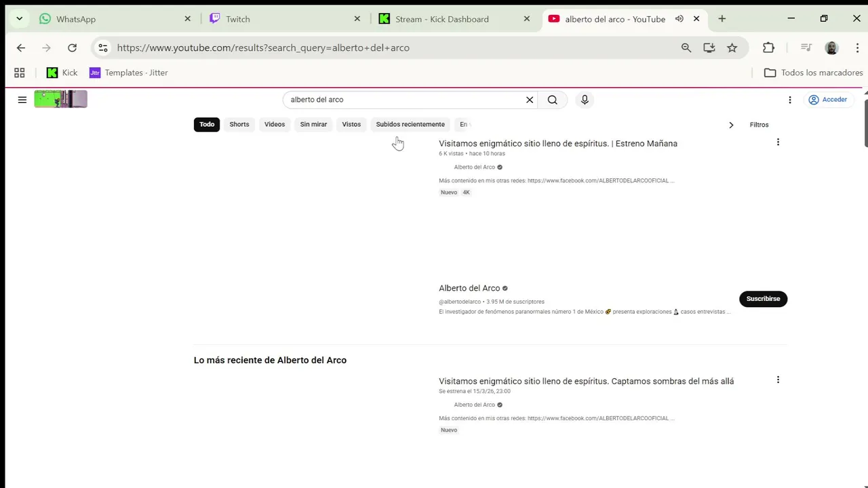
Task: Go back with the browser back arrow
Action: (x=21, y=47)
